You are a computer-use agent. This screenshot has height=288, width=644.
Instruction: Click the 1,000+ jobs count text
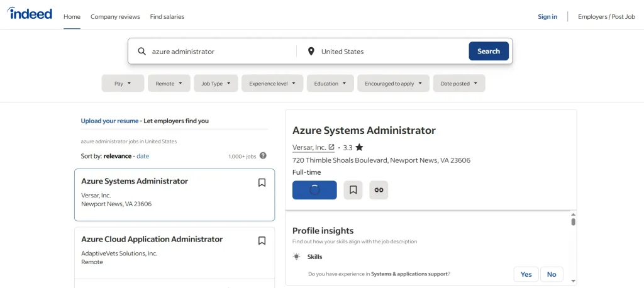(x=242, y=156)
